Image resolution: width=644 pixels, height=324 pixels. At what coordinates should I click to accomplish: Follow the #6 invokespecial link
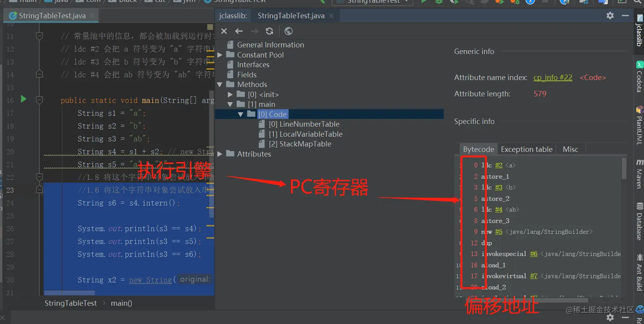pos(534,254)
